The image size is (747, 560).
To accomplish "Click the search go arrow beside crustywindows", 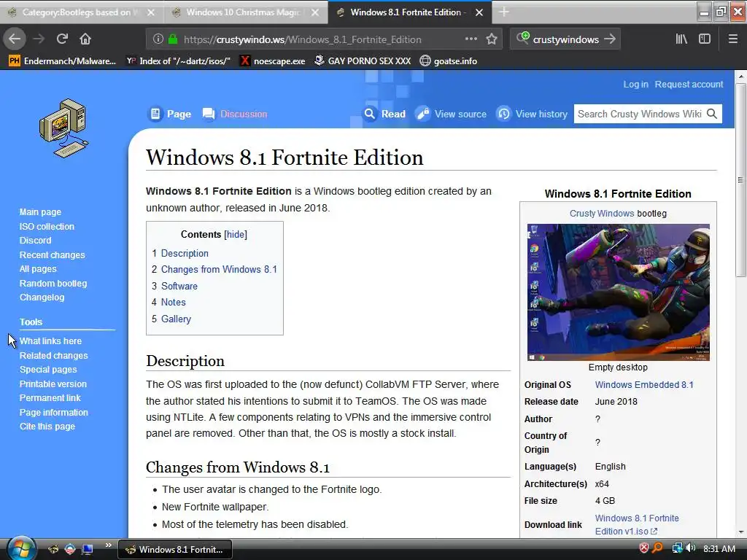I will click(609, 39).
